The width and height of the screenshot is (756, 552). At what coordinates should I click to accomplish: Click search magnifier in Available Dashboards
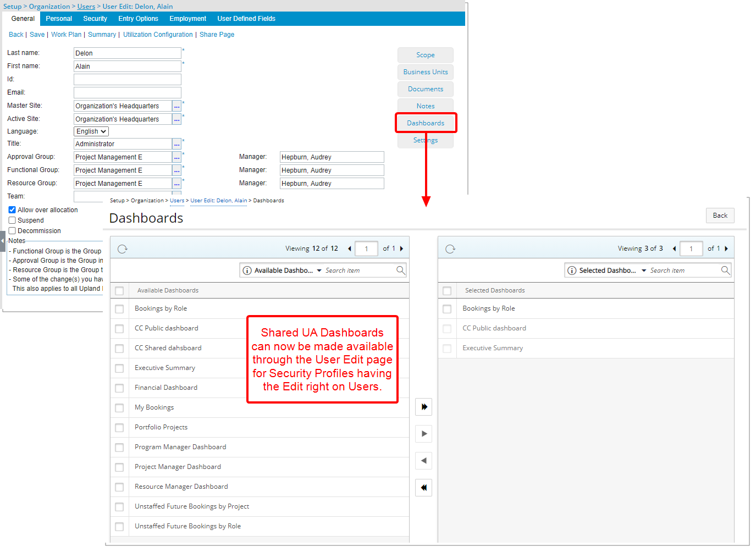(x=401, y=270)
